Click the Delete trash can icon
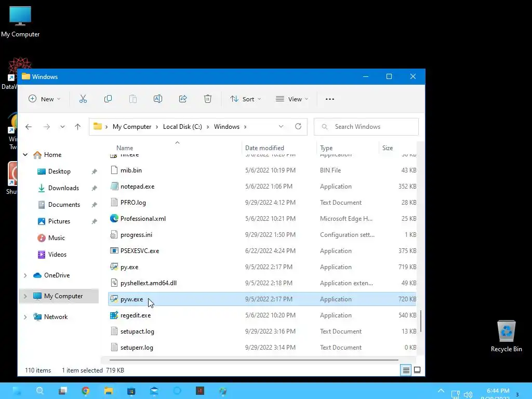This screenshot has width=532, height=399. tap(208, 99)
